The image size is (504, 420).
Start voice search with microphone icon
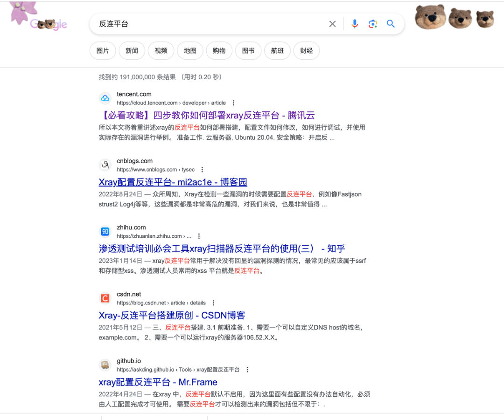coord(355,24)
